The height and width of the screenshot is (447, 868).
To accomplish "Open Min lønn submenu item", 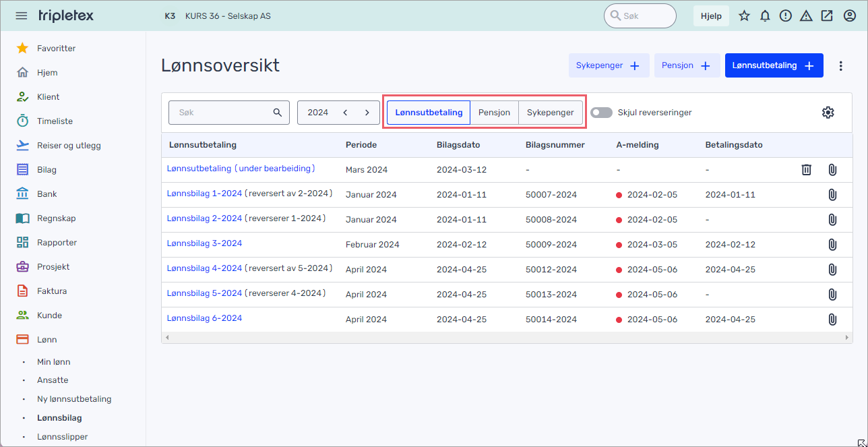I will tap(53, 362).
